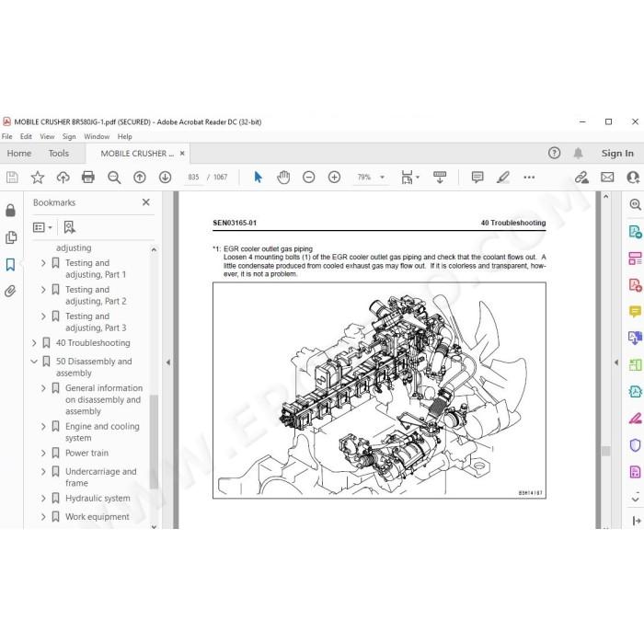This screenshot has height=644, width=644.
Task: Open Export PDF tool
Action: coord(635,231)
